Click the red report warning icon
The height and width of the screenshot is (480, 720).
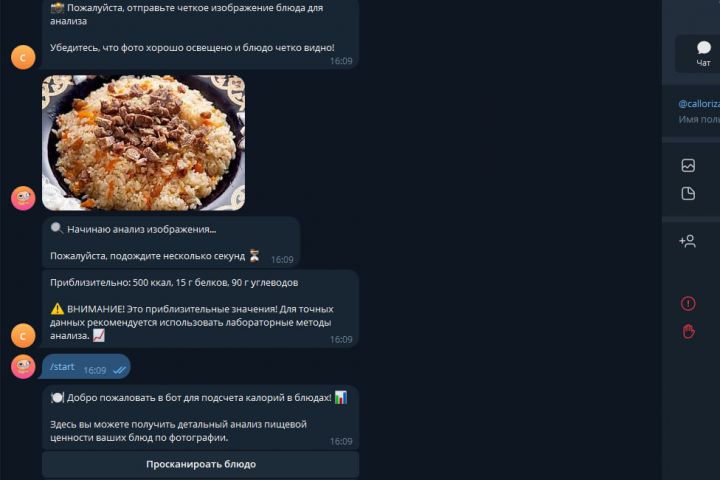click(688, 304)
